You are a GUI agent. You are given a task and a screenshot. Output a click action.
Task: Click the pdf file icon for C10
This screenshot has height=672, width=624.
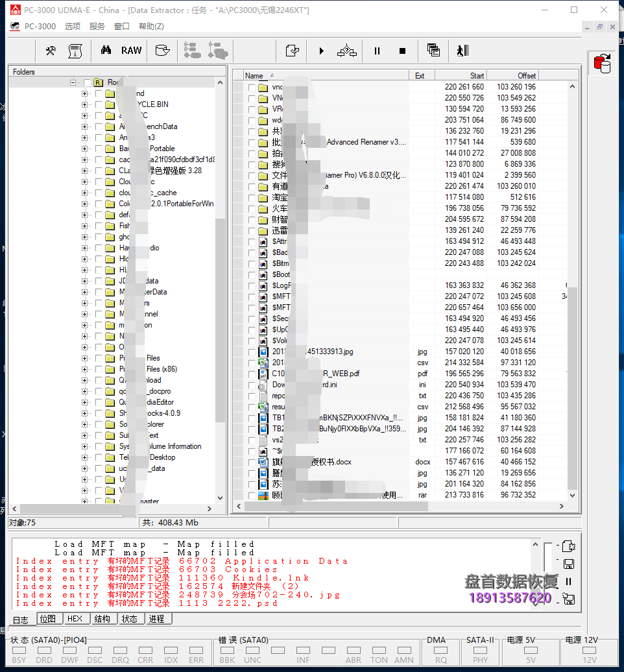click(263, 374)
